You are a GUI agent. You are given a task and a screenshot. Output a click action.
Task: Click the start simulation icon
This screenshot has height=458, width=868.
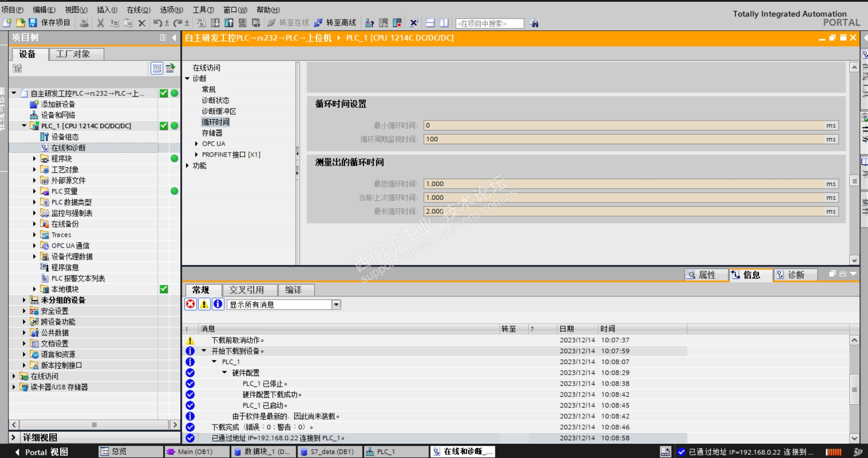coord(242,23)
